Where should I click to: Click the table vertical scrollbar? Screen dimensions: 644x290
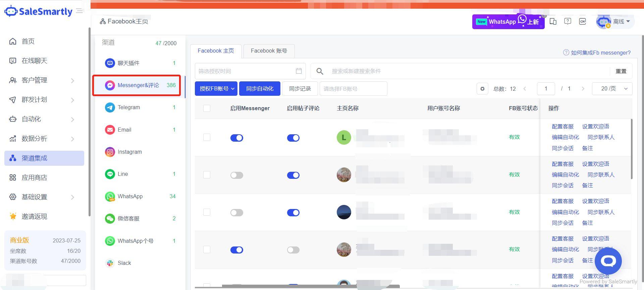(632, 149)
